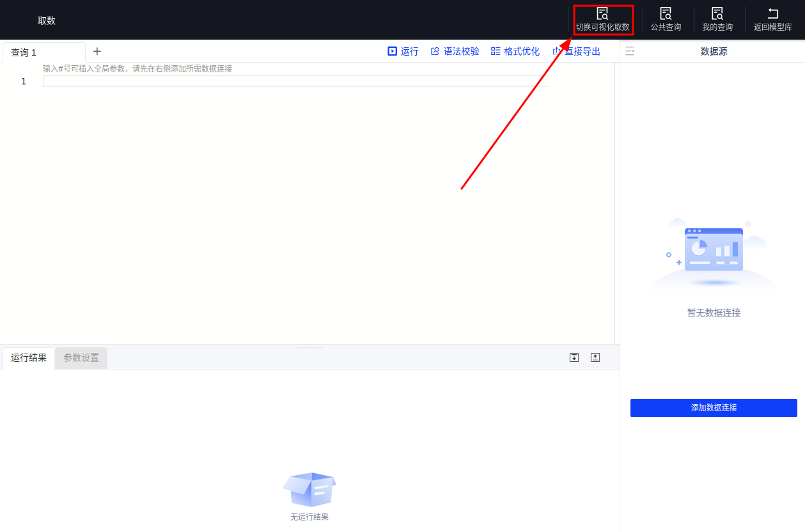Open 公共查询 from the top bar

(x=666, y=13)
